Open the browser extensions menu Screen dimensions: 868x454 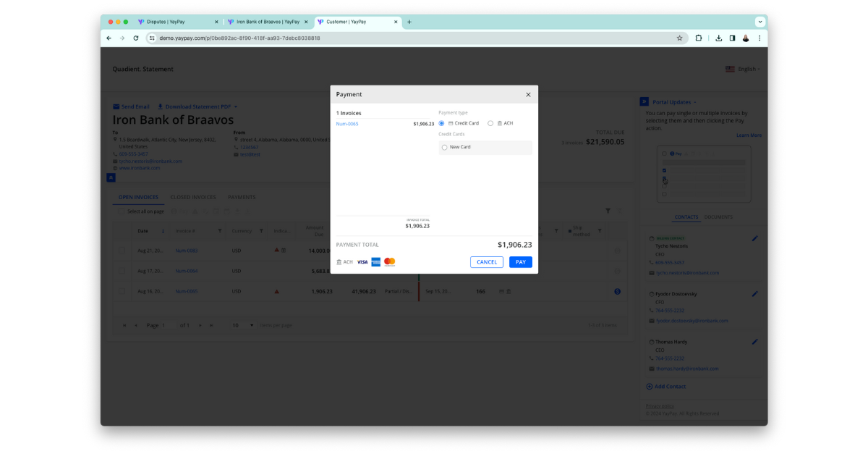pyautogui.click(x=699, y=38)
